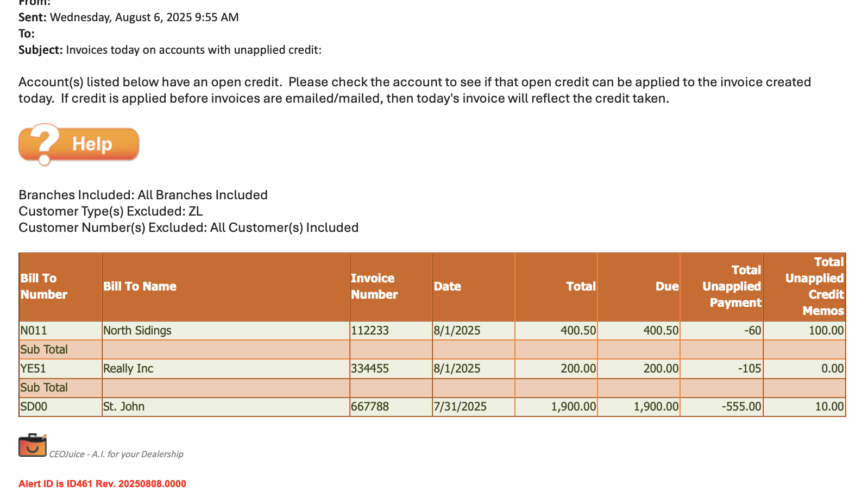
Task: Select invoice number 334455
Action: pos(391,369)
